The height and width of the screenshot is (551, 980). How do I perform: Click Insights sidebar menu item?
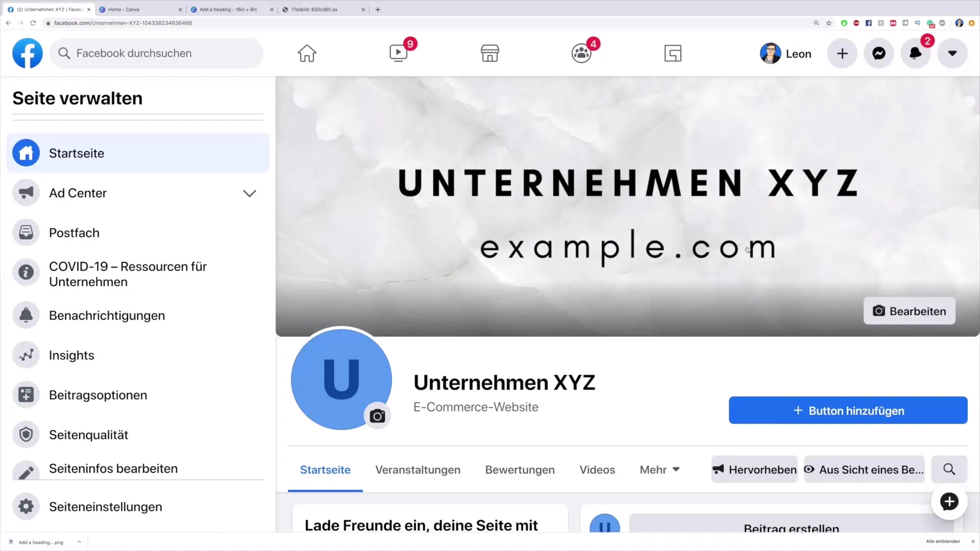(x=71, y=355)
